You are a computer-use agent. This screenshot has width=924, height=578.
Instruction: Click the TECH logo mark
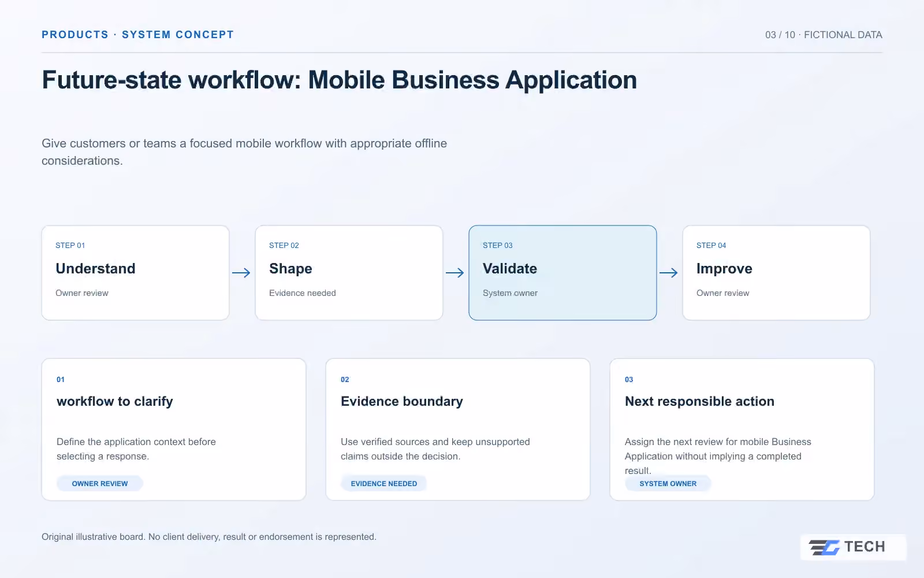[x=853, y=547]
